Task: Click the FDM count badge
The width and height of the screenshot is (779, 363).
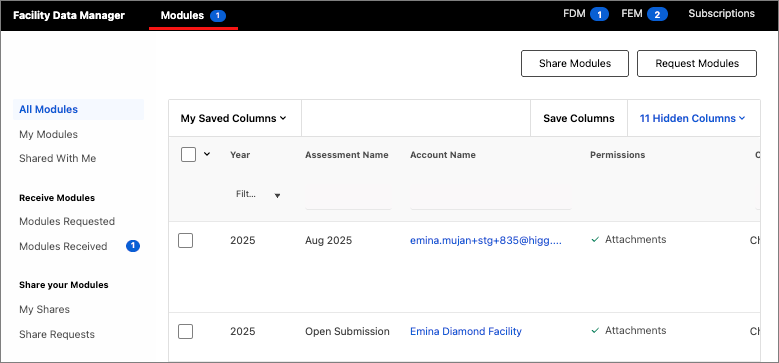Action: [x=600, y=14]
